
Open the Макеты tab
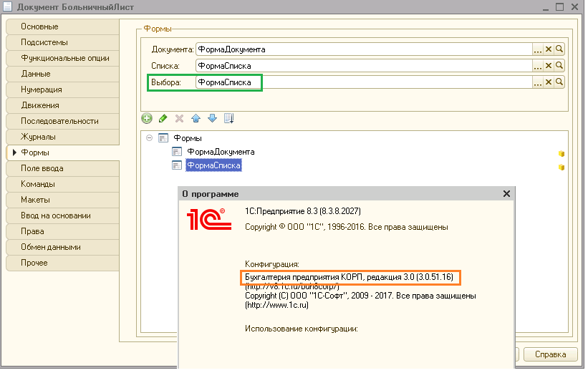tap(63, 200)
